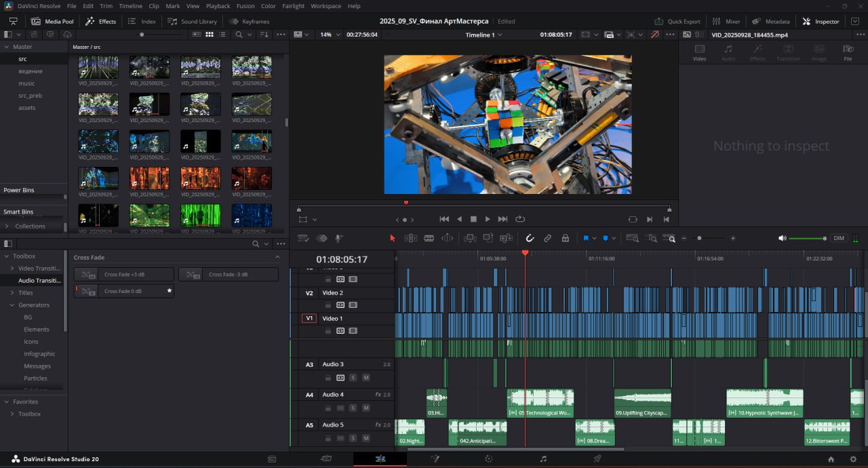This screenshot has height=468, width=868.
Task: Switch to the Color page icon
Action: pos(488,459)
